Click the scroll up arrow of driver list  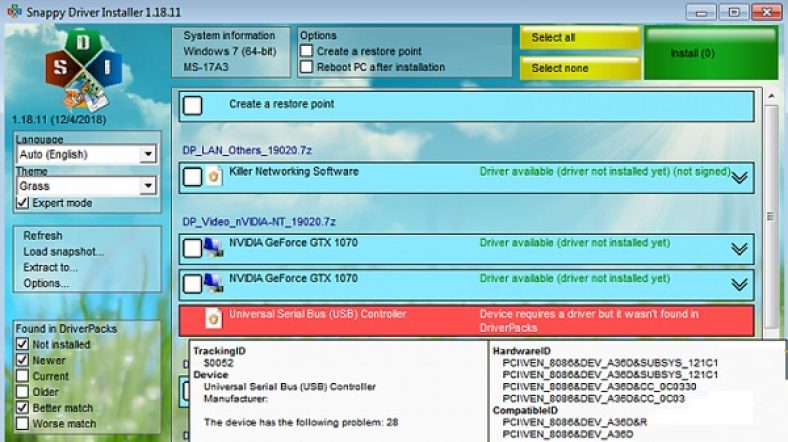771,95
